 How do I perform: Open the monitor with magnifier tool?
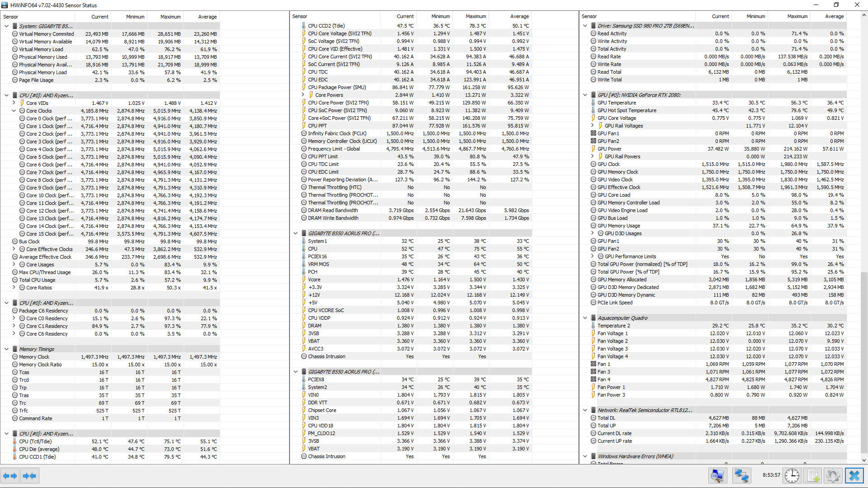pos(717,476)
